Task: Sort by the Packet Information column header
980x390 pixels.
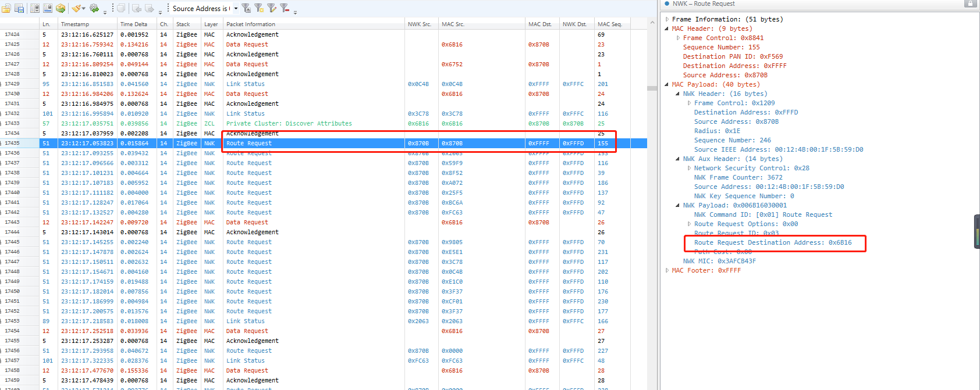Action: point(251,24)
